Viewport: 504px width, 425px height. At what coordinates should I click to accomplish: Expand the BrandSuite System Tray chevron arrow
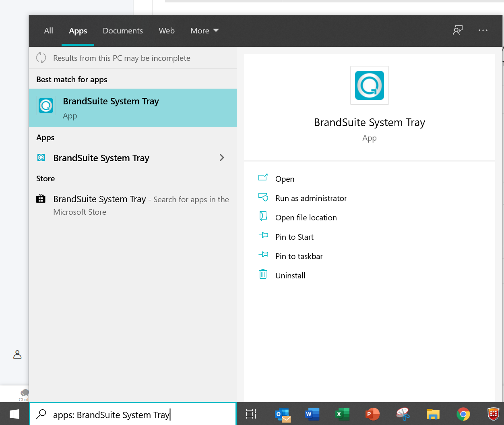222,158
